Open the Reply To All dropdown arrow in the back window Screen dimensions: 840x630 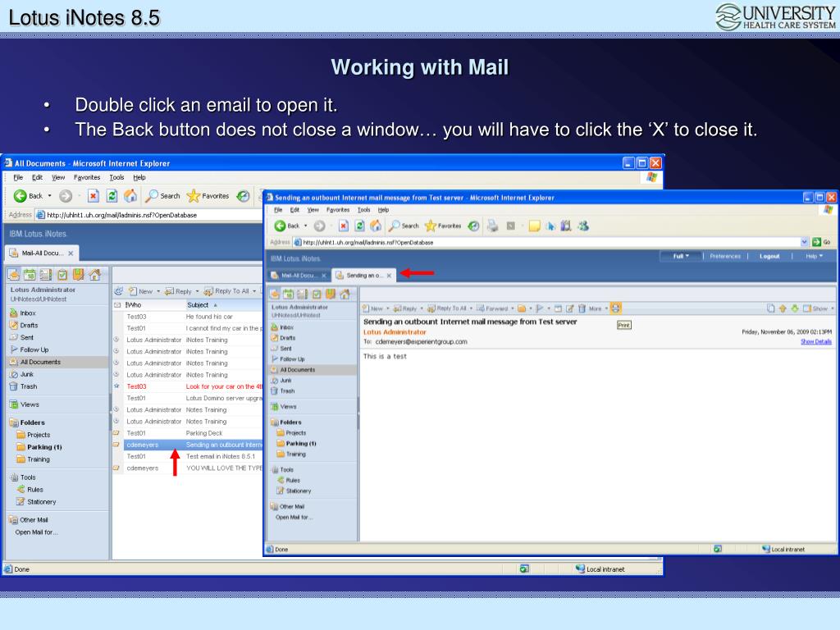254,291
